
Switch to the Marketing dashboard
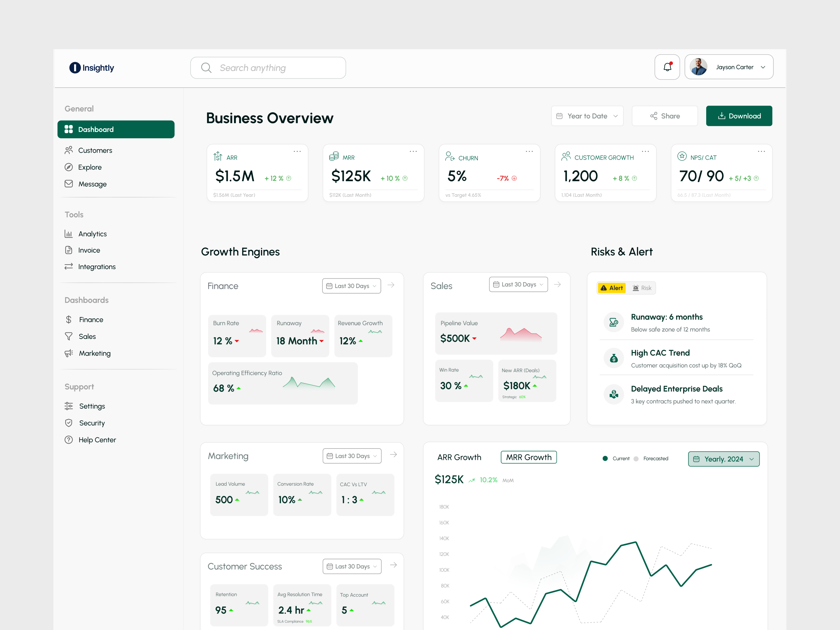point(94,353)
